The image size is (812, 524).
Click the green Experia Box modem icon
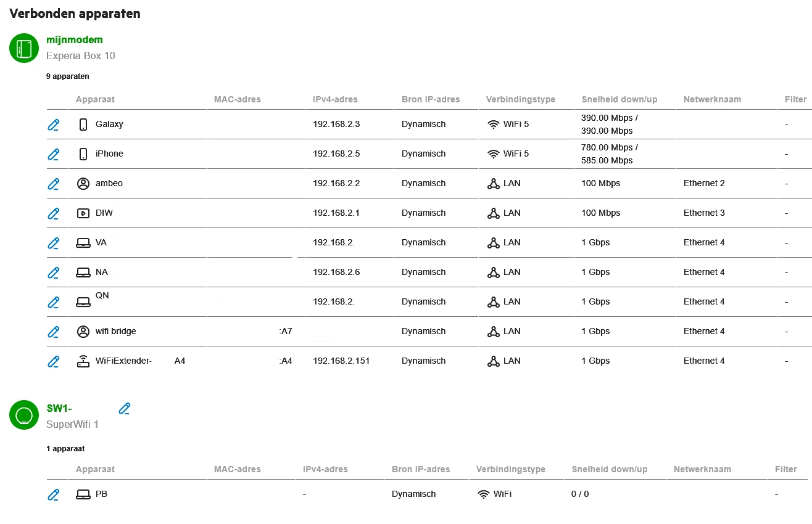24,48
